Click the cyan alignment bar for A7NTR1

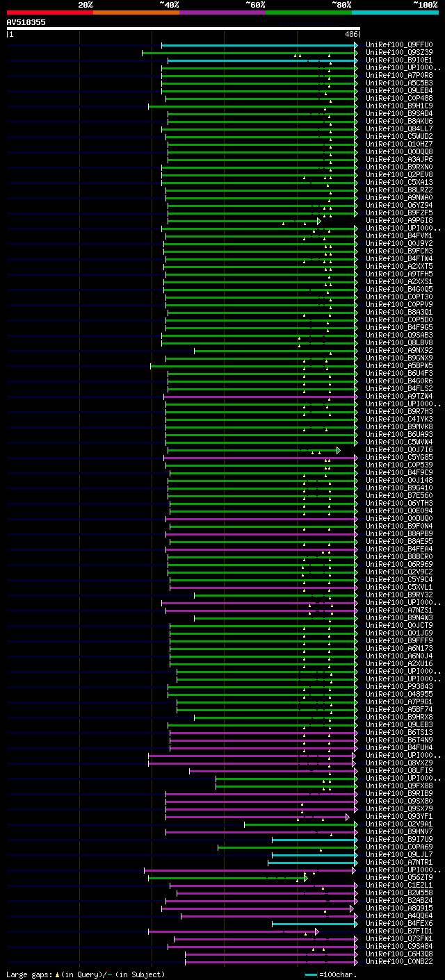coord(313,863)
